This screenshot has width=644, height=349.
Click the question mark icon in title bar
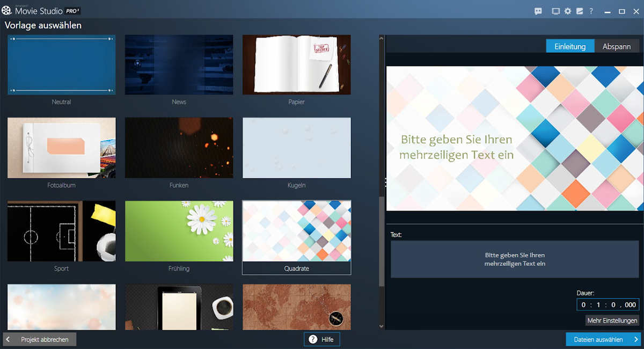(591, 11)
